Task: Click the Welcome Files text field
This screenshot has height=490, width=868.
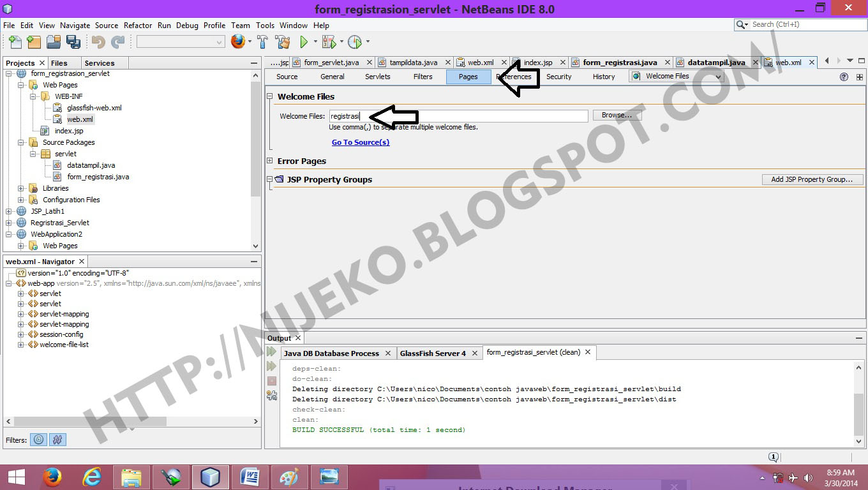Action: click(x=458, y=116)
